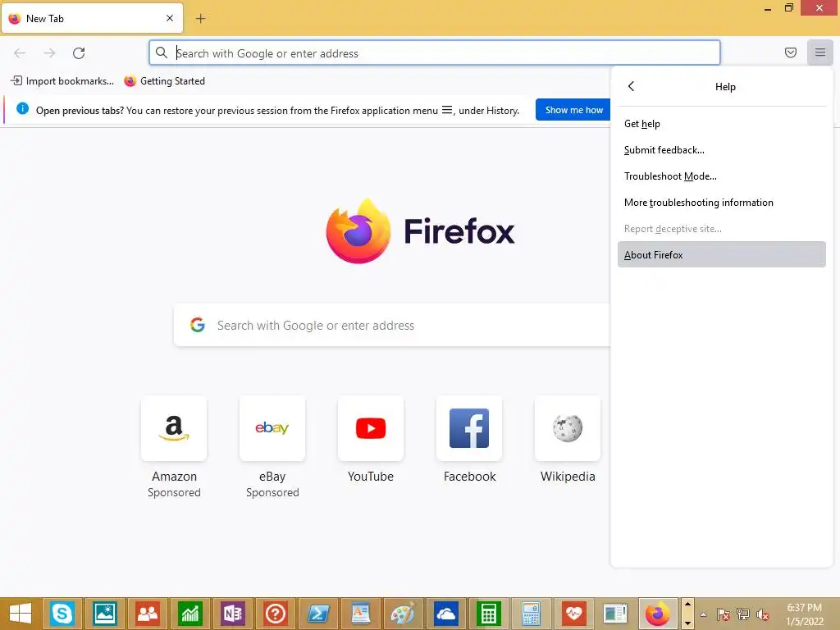Click the Back navigation arrow

[20, 53]
